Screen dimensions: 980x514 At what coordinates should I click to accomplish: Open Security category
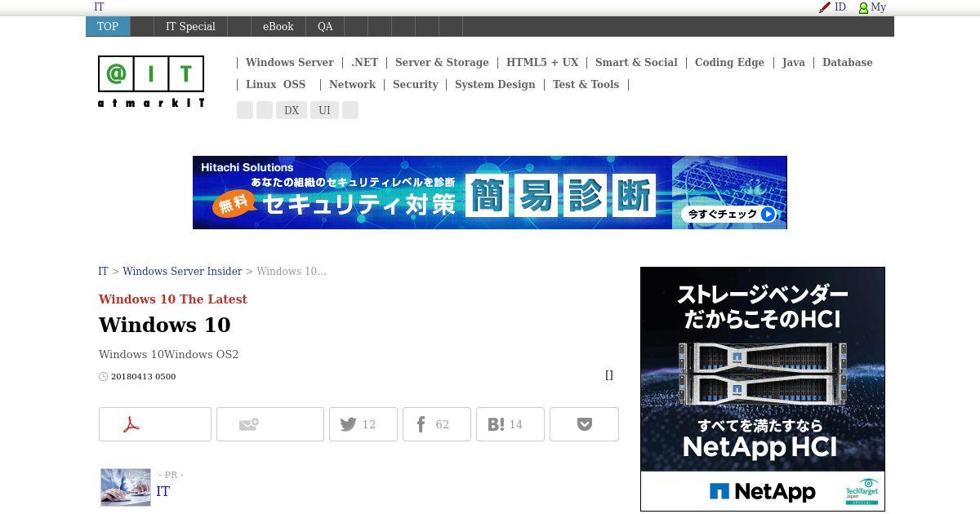[x=415, y=84]
